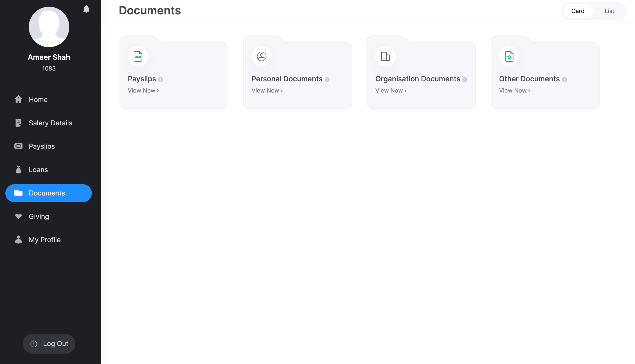The image size is (635, 364).
Task: Click info icon beside Other Documents
Action: click(564, 80)
